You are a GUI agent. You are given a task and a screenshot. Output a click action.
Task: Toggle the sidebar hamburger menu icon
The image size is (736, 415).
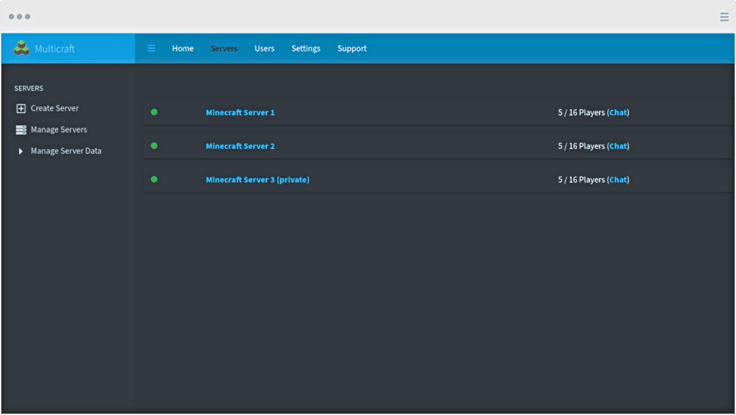pos(151,48)
